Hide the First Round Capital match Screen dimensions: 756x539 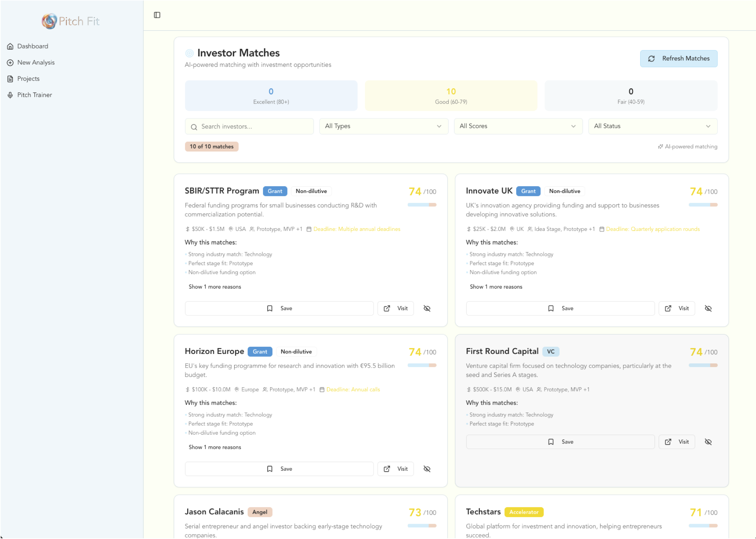[708, 442]
